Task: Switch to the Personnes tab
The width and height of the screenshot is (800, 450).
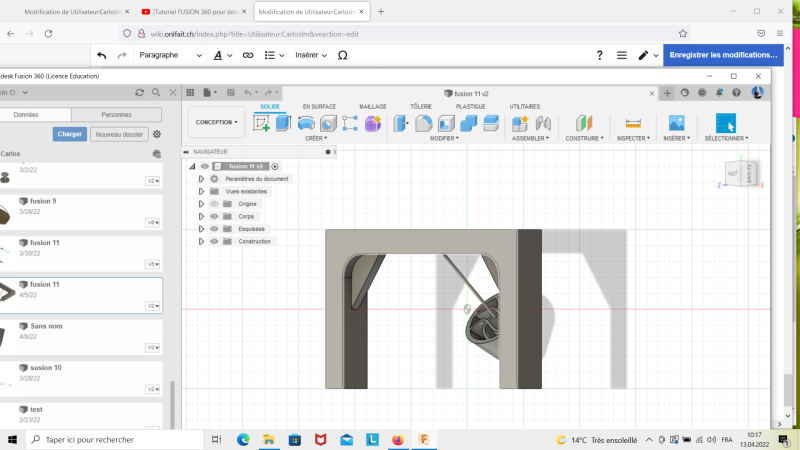Action: pyautogui.click(x=116, y=115)
